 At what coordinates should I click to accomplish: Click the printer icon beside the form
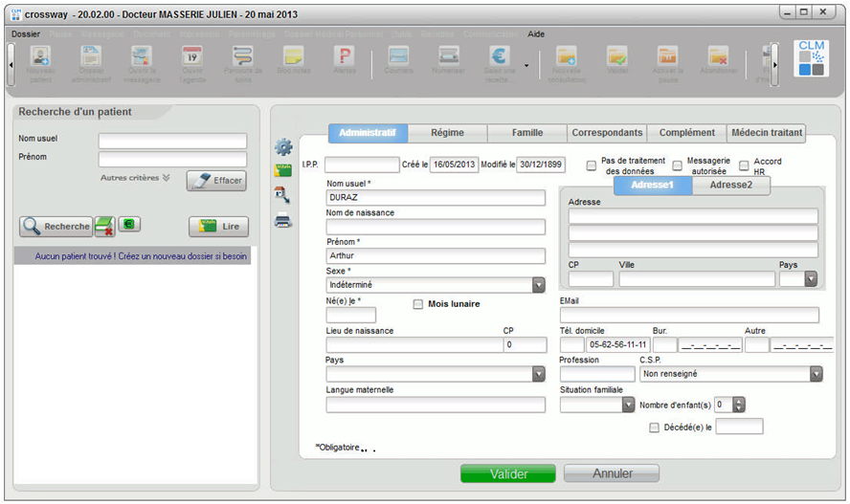click(283, 220)
